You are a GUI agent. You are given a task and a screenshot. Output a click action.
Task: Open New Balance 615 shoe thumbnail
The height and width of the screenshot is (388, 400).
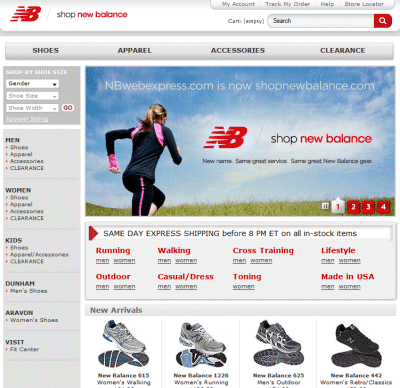point(124,344)
